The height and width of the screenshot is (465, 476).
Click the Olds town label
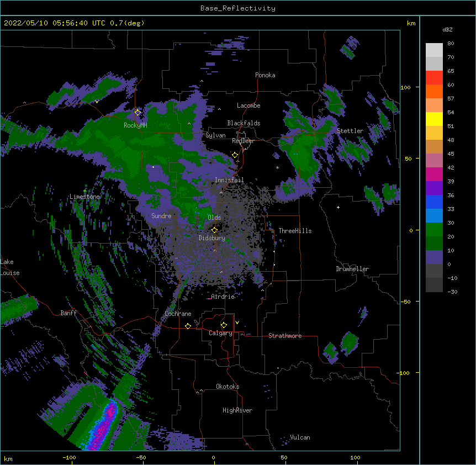coord(214,218)
